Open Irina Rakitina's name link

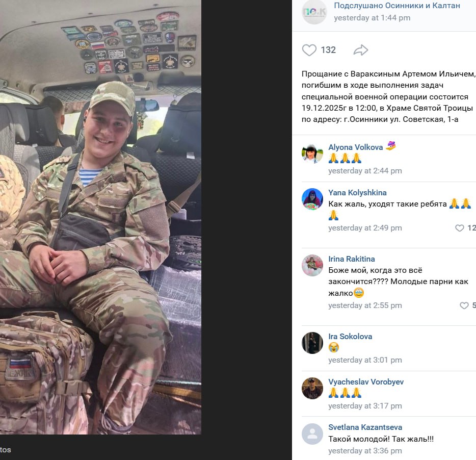click(352, 259)
